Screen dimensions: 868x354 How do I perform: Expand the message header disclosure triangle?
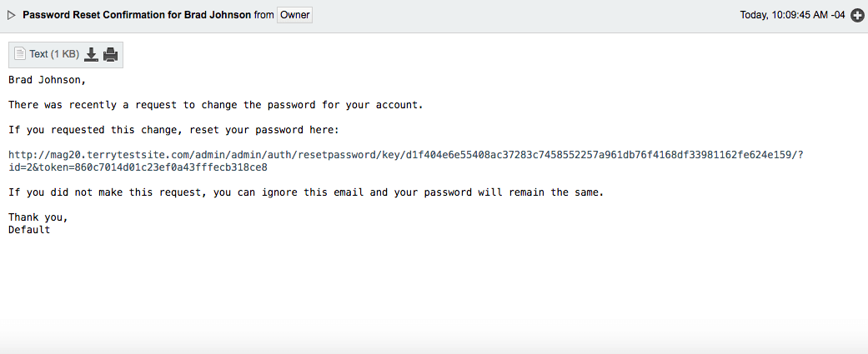tap(11, 16)
